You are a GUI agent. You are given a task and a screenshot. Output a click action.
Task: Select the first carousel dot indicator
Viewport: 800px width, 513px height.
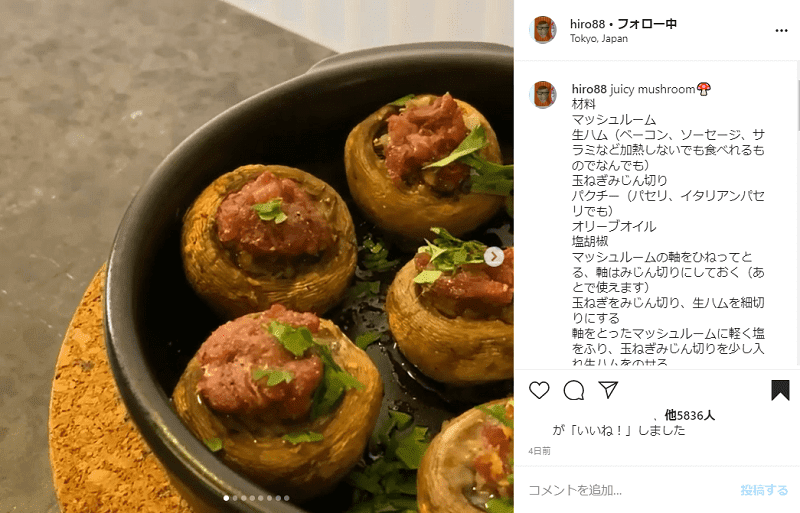coord(227,498)
